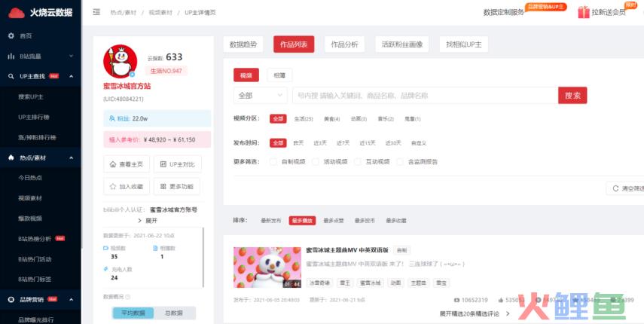
Task: Filter 视频分区 by 美食(4)
Action: (332, 119)
